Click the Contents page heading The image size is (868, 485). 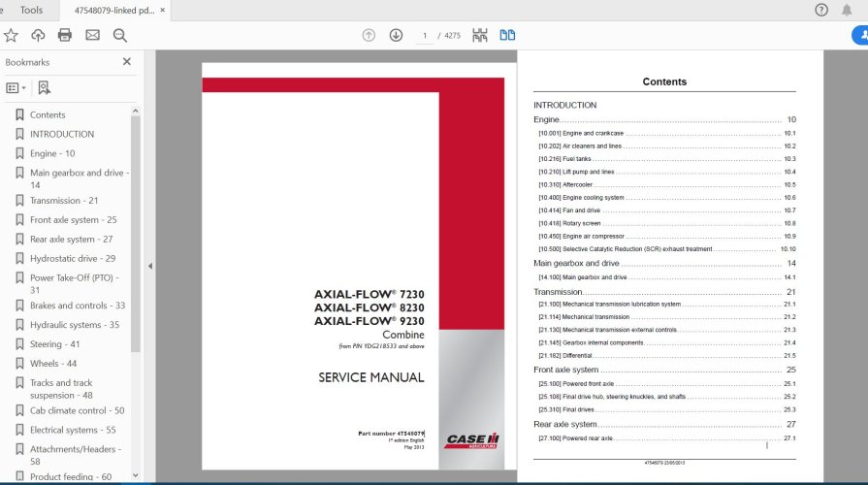664,81
